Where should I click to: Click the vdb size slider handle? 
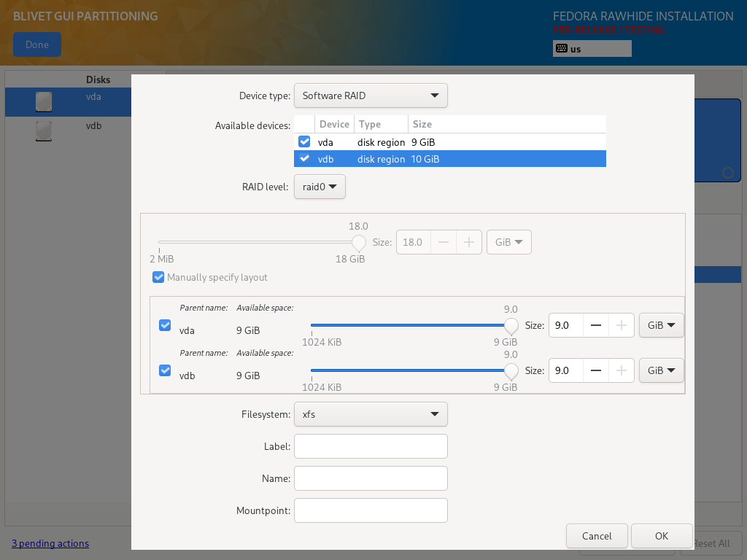tap(511, 371)
